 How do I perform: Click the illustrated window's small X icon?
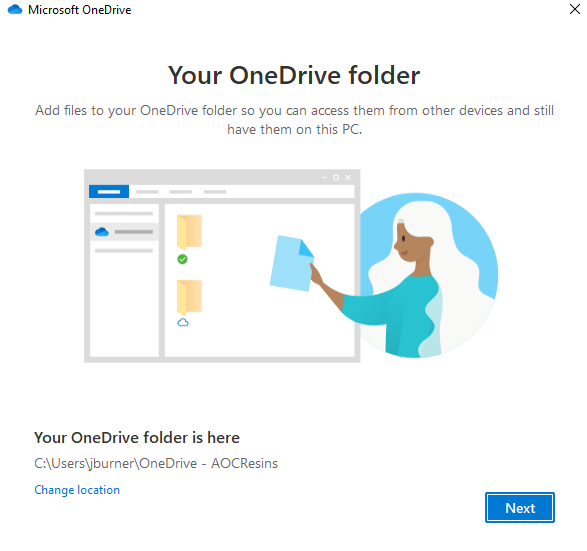tap(348, 177)
